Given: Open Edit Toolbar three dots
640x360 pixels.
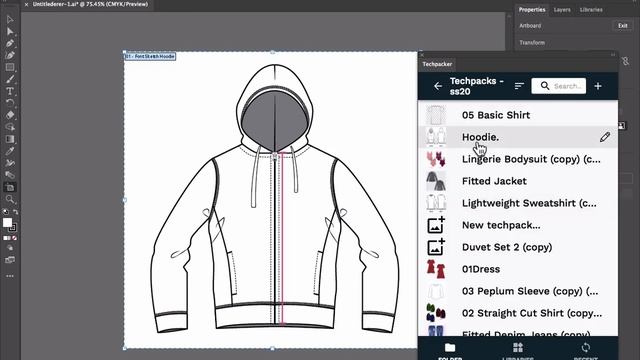Looking at the screenshot, I should pyautogui.click(x=10, y=276).
